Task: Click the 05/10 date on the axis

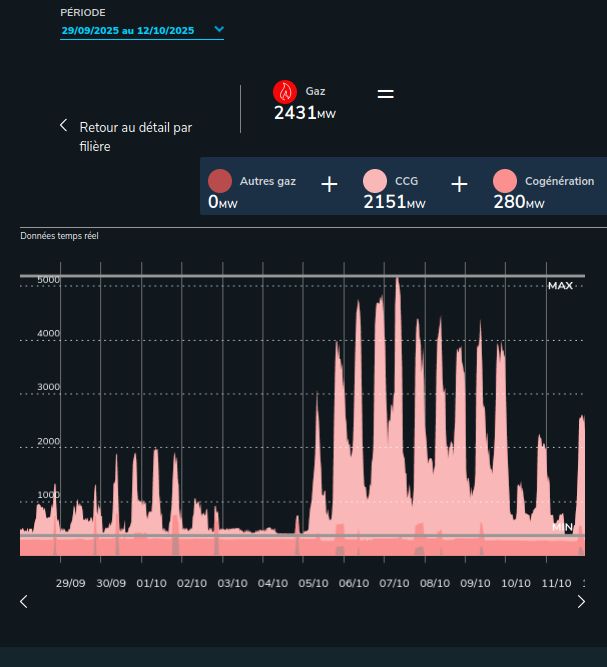Action: coord(313,583)
